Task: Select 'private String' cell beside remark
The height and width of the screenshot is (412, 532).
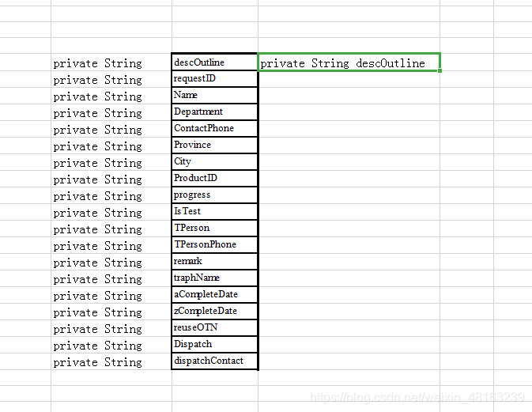Action: point(111,262)
